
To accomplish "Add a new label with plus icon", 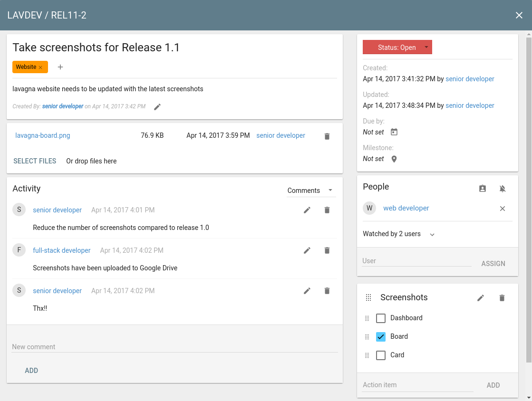I will click(x=60, y=67).
